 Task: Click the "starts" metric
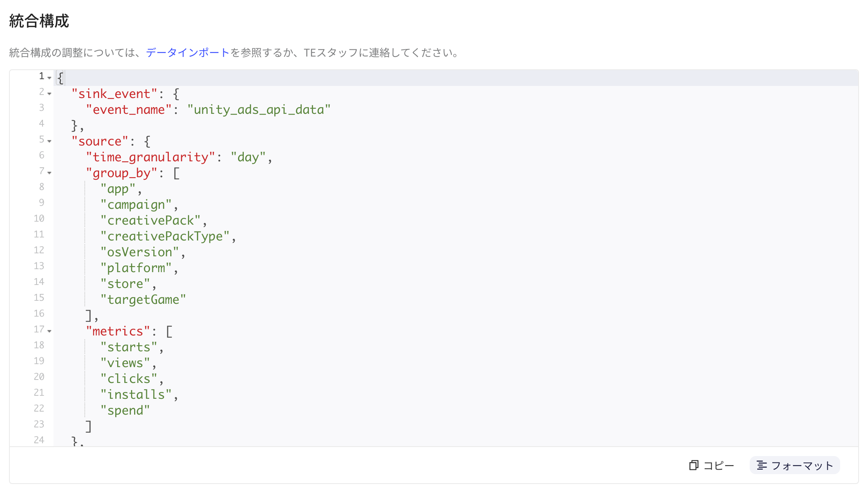coord(128,347)
